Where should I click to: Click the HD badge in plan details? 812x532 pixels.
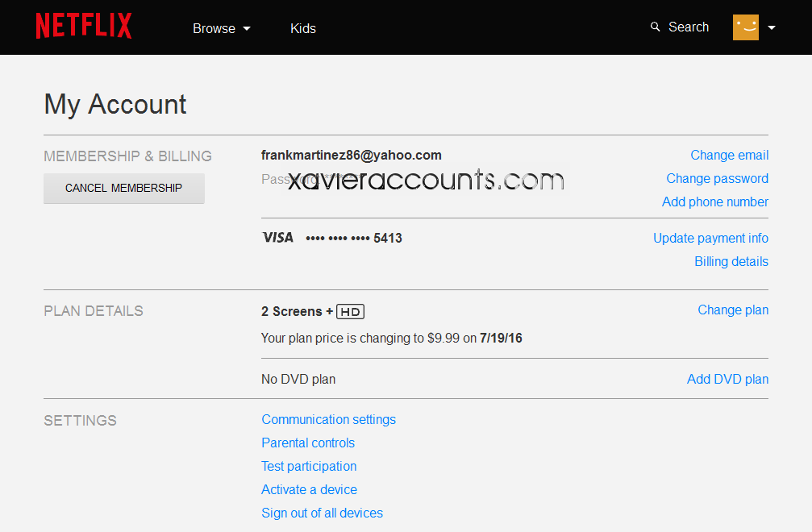351,311
